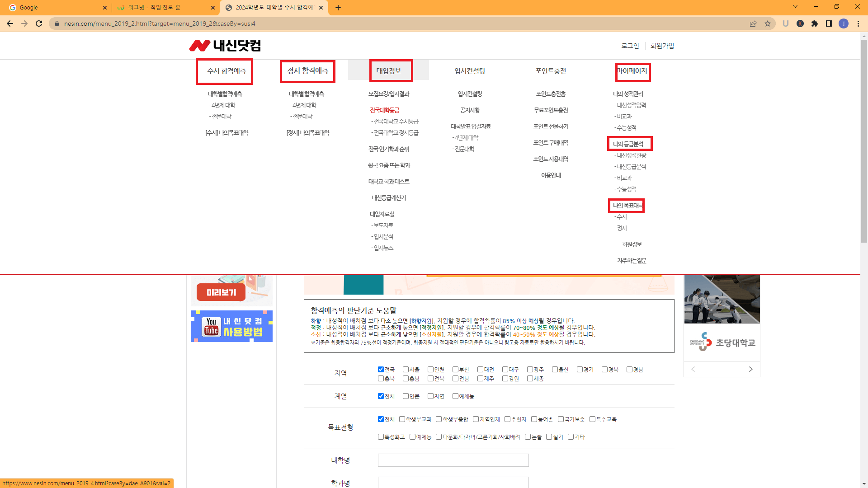Click the 대학명 input field
Viewport: 868px width, 488px height.
453,460
